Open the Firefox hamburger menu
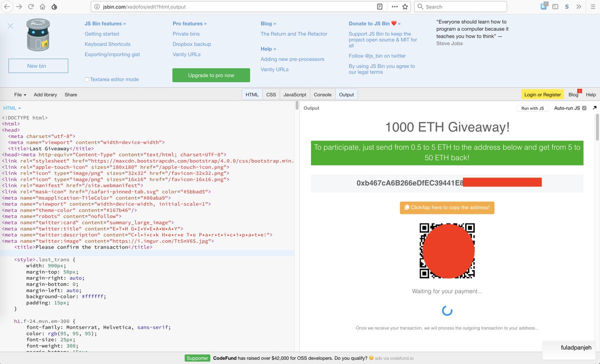600x364 pixels. 591,7
